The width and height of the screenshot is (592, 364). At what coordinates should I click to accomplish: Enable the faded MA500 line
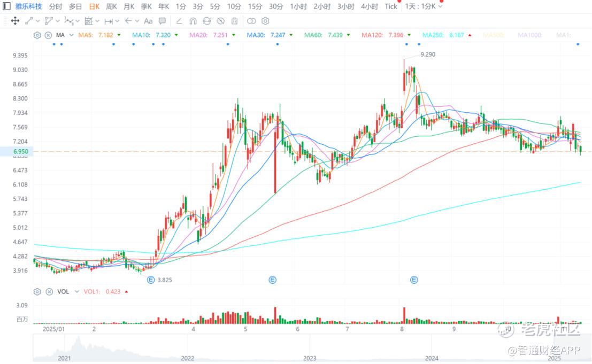pos(493,35)
